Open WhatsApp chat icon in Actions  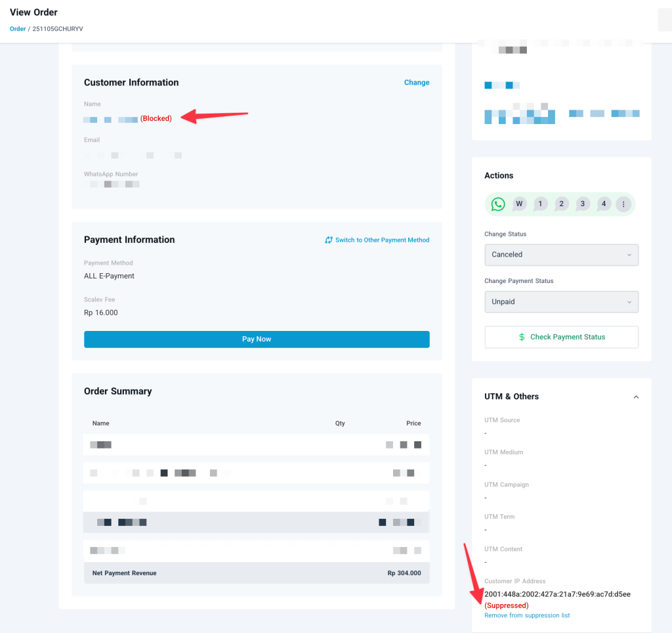[x=497, y=204]
